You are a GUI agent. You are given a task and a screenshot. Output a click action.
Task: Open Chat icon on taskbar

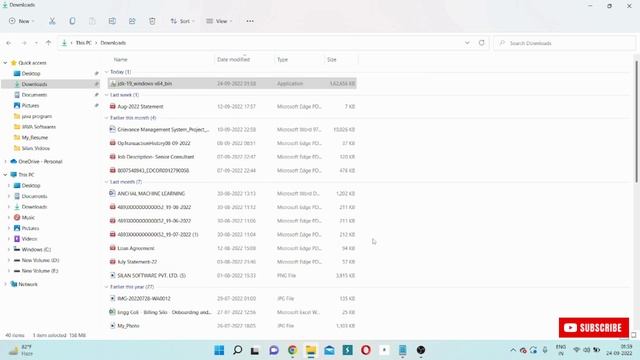pos(274,350)
